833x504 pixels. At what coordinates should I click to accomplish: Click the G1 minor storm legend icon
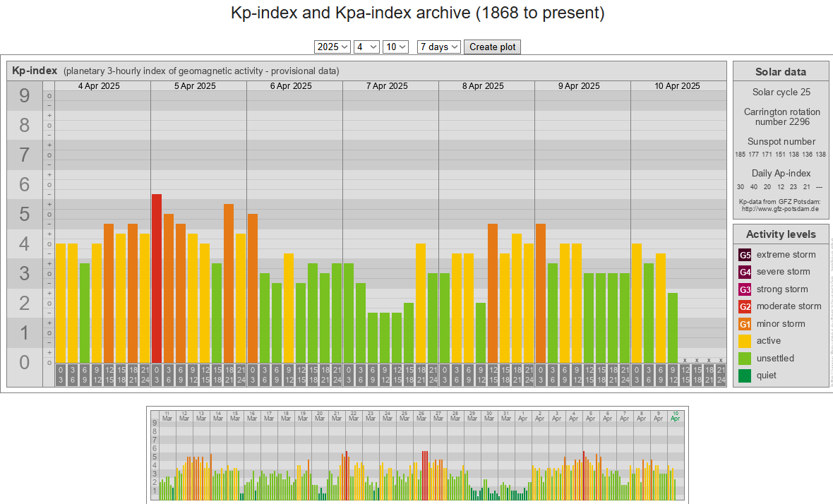pos(745,324)
